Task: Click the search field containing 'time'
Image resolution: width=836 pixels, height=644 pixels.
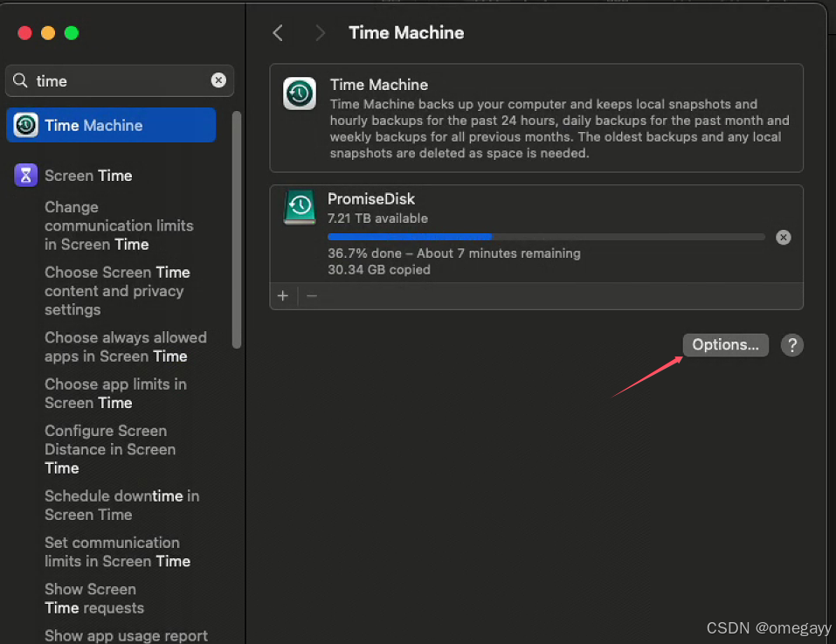Action: point(120,80)
